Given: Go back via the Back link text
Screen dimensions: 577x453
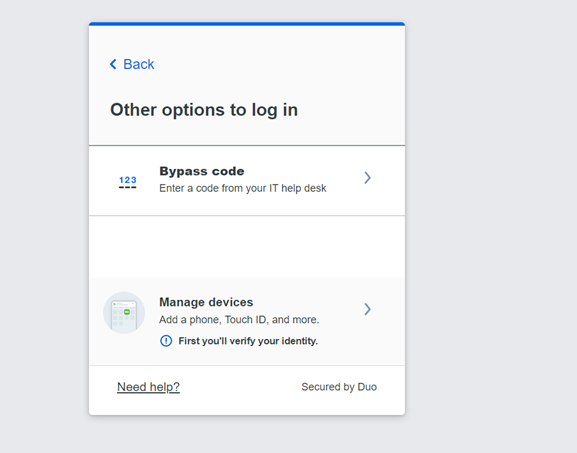Looking at the screenshot, I should 139,64.
